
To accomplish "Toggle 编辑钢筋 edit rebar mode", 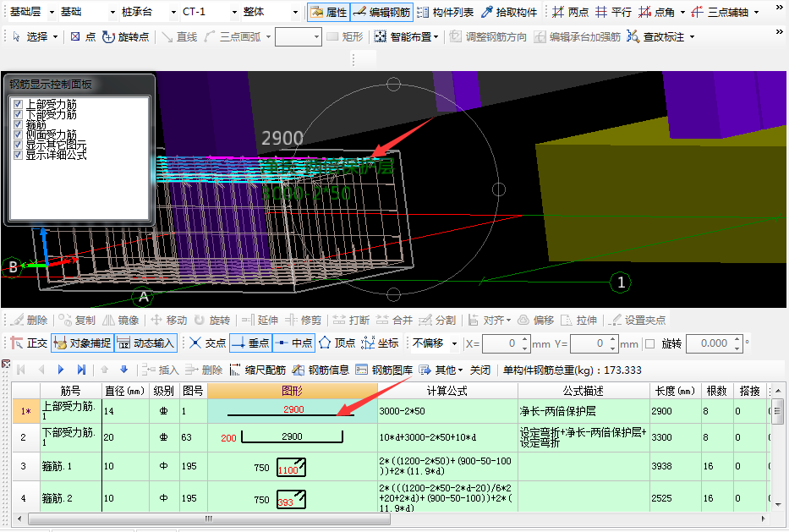I will (382, 12).
